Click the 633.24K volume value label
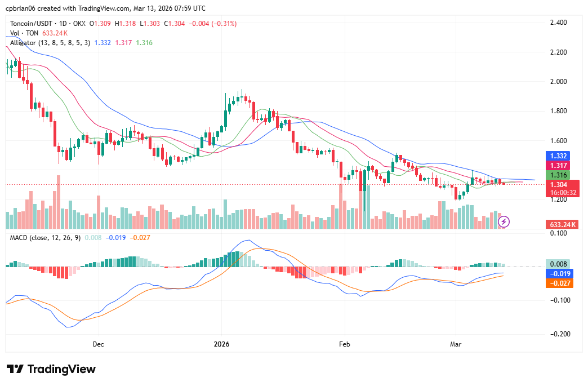The width and height of the screenshot is (588, 386). [x=562, y=224]
